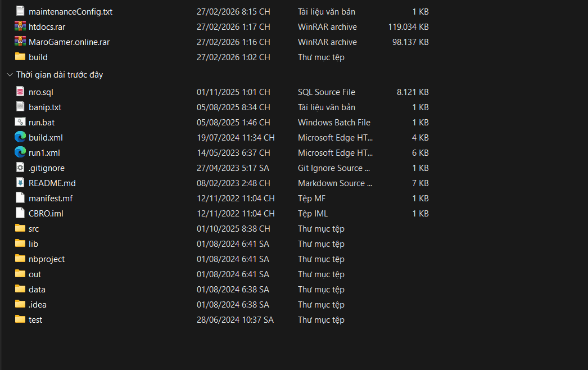Collapse the "Thời gian dài trước đây" group
The image size is (588, 370).
(10, 75)
